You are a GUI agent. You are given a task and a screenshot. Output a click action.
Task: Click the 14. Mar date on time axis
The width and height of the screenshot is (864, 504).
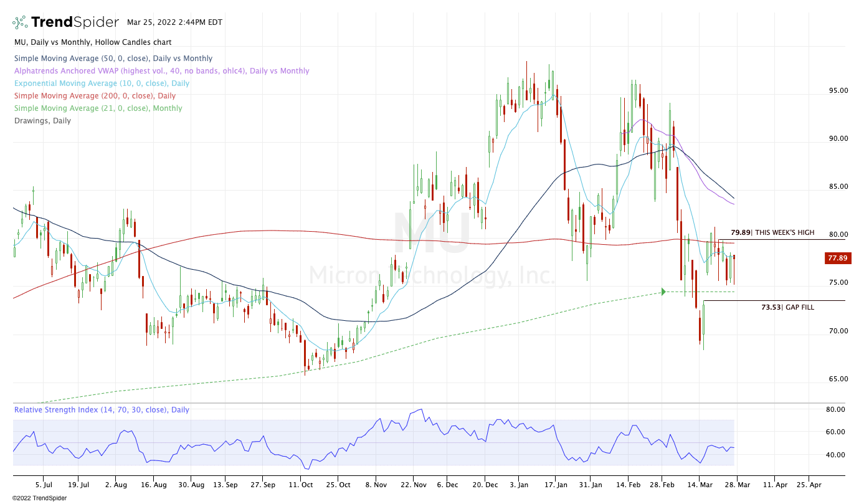(700, 483)
